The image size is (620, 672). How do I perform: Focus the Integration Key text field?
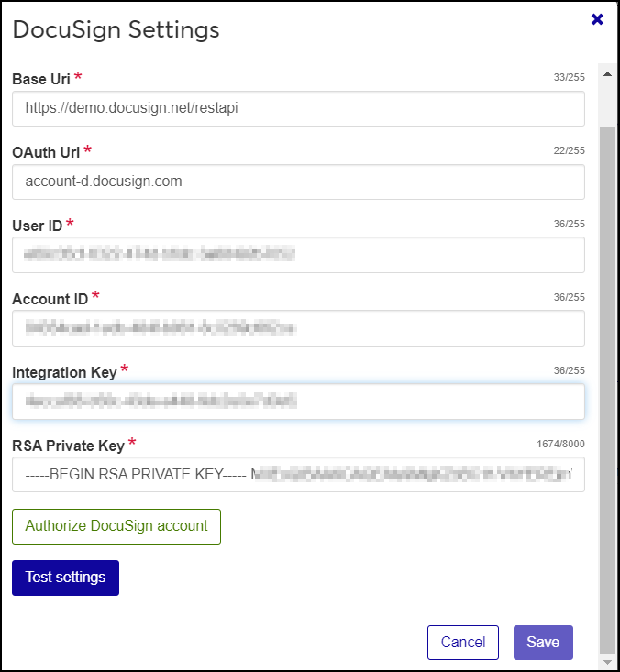click(298, 402)
